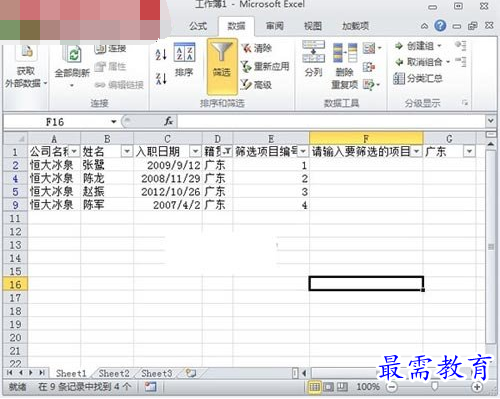Image resolution: width=500 pixels, height=399 pixels.
Task: Open filtered 籍贯 column dropdown
Action: [x=227, y=151]
